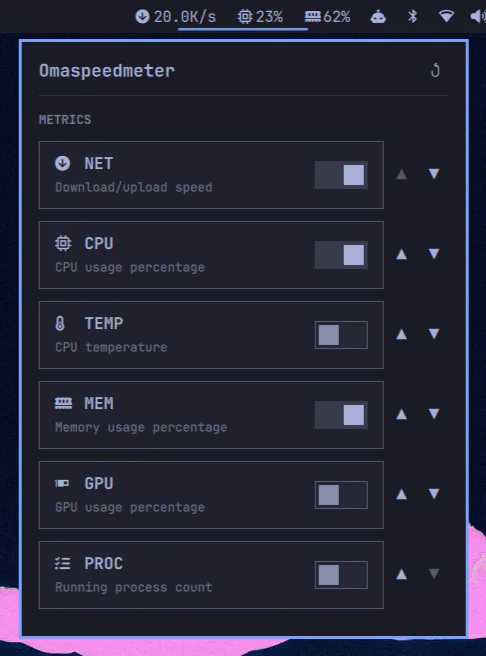This screenshot has height=656, width=486.
Task: Move TEMP metric down with arrow
Action: [434, 333]
